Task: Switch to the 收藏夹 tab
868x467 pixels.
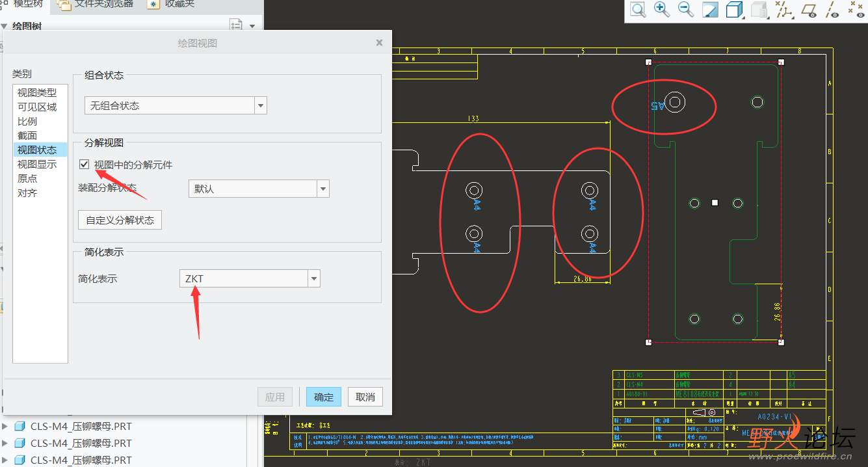Action: (172, 4)
